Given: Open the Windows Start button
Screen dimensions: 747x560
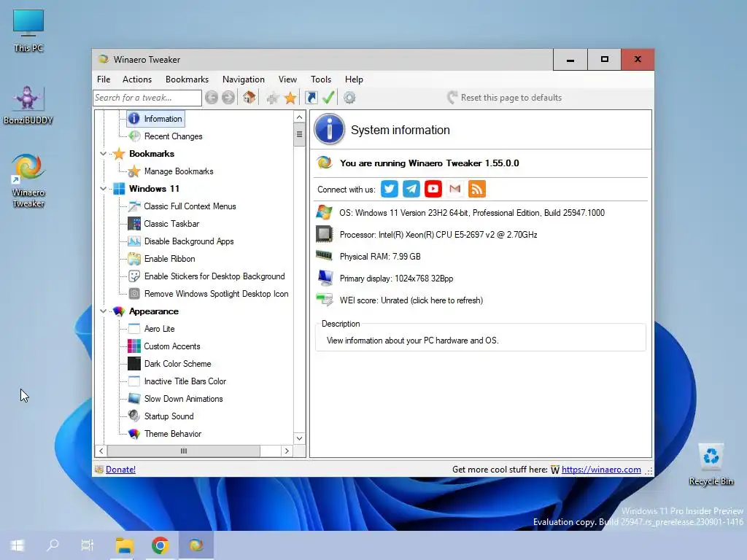Looking at the screenshot, I should [18, 545].
